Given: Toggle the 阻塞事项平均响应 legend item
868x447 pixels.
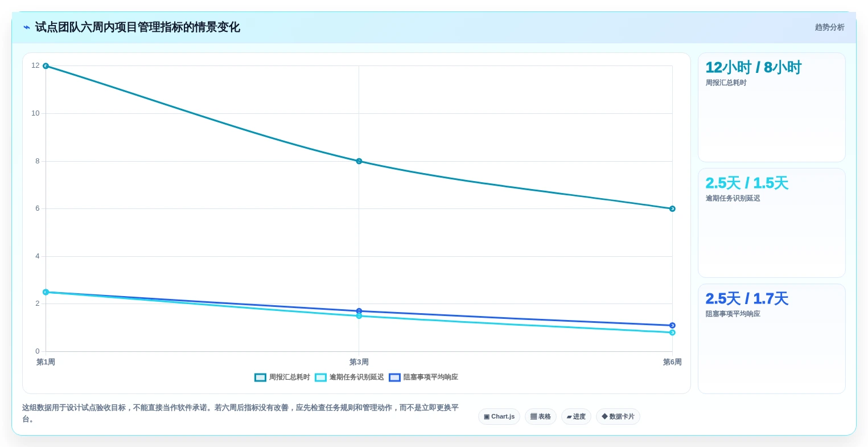Looking at the screenshot, I should [423, 378].
